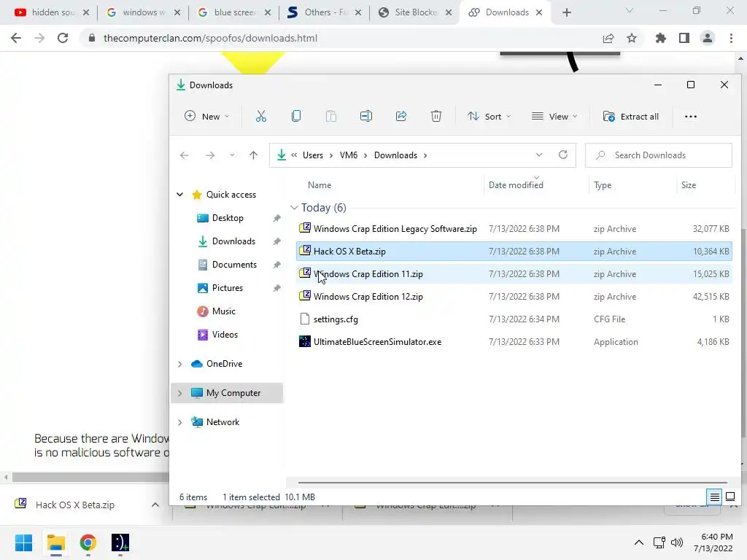Open the View dropdown

point(554,116)
